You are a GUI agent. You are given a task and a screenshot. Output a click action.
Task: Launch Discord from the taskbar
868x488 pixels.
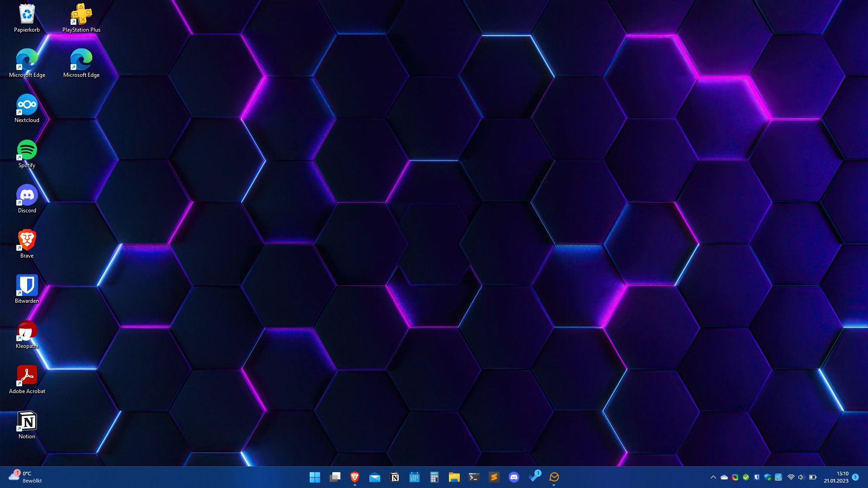point(514,477)
